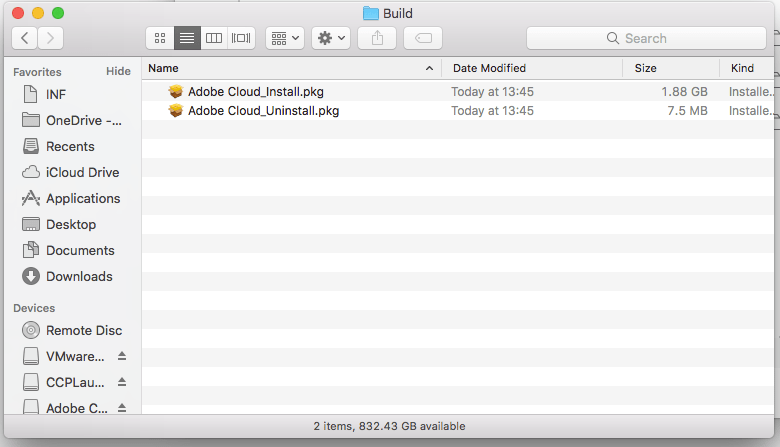Select the Adobe Cloud_Install.pkg package icon
The height and width of the screenshot is (447, 780).
tap(176, 91)
